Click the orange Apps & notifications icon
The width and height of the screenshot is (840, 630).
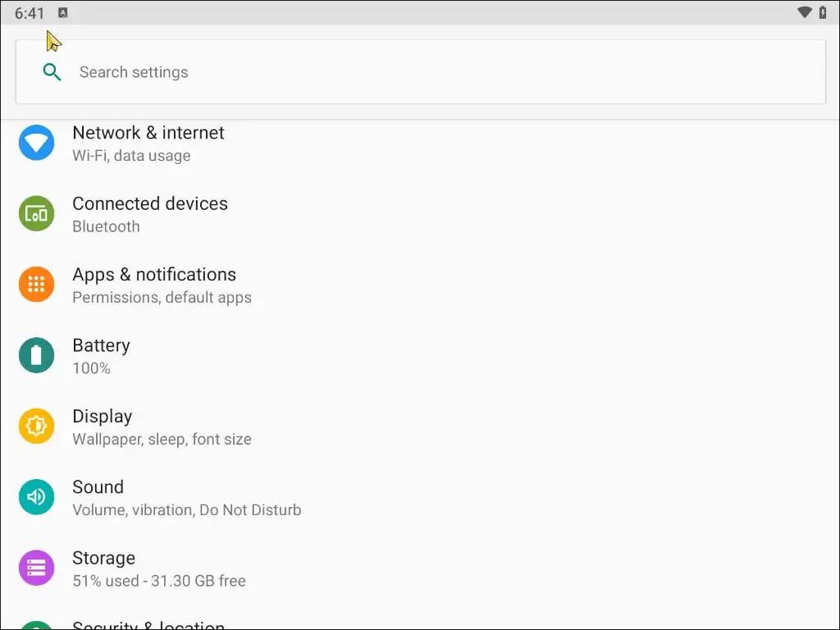pos(37,285)
